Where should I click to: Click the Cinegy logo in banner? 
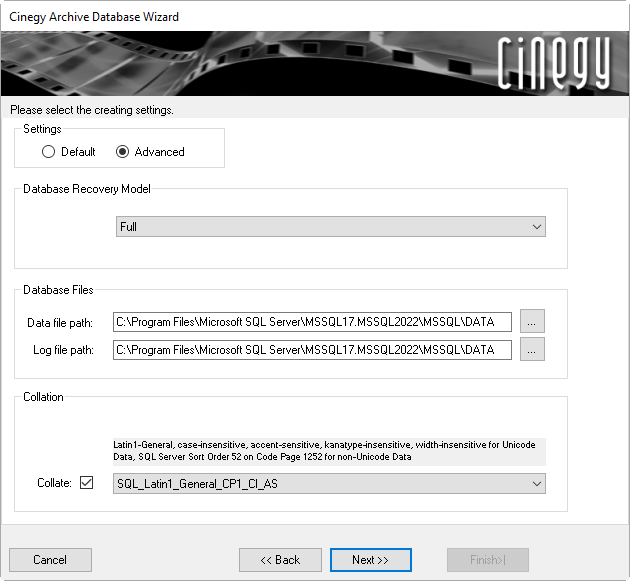[x=554, y=63]
